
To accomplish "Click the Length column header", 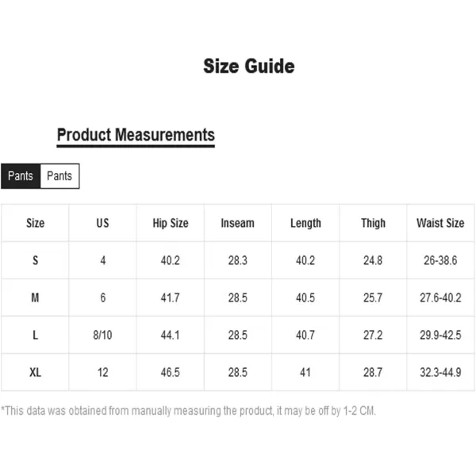I will click(305, 223).
